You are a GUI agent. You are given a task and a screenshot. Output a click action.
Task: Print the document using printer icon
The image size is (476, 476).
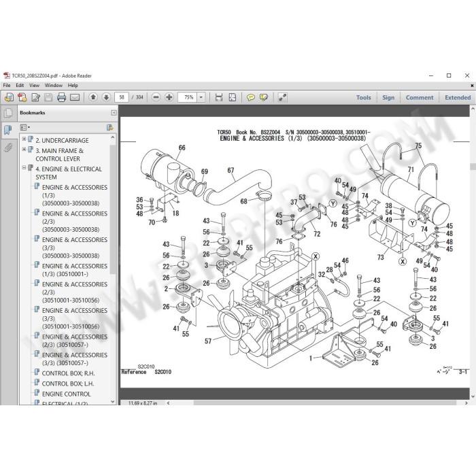[x=62, y=97]
